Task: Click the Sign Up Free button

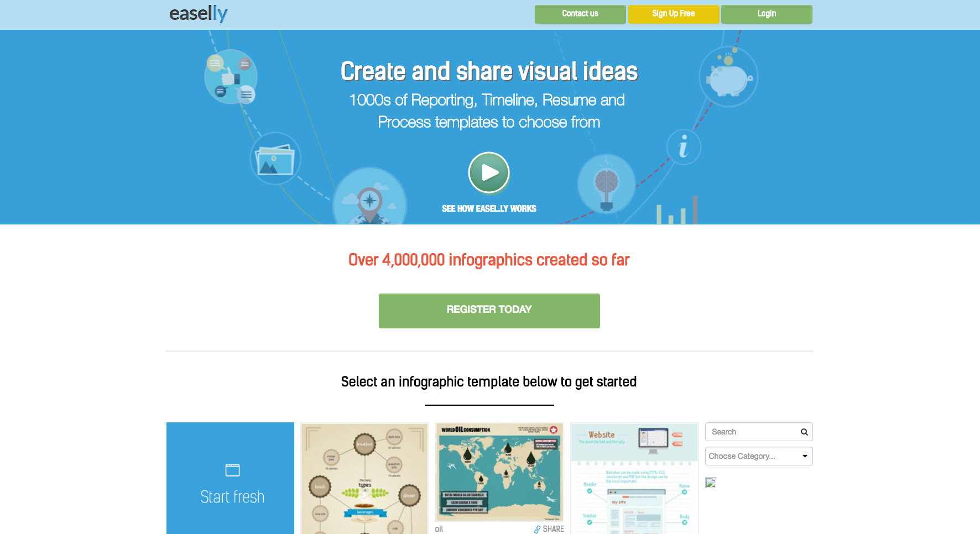Action: click(673, 14)
